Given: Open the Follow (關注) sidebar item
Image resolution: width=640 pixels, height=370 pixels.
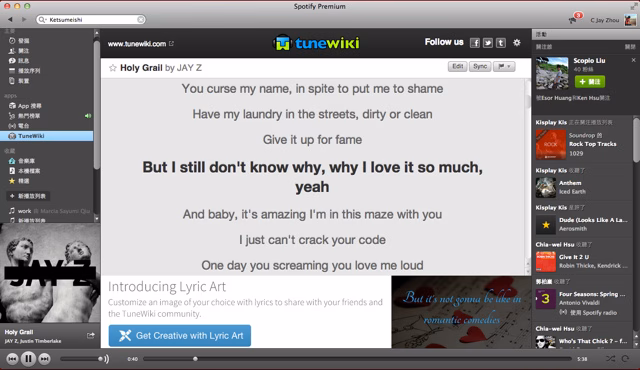Looking at the screenshot, I should click(x=24, y=51).
